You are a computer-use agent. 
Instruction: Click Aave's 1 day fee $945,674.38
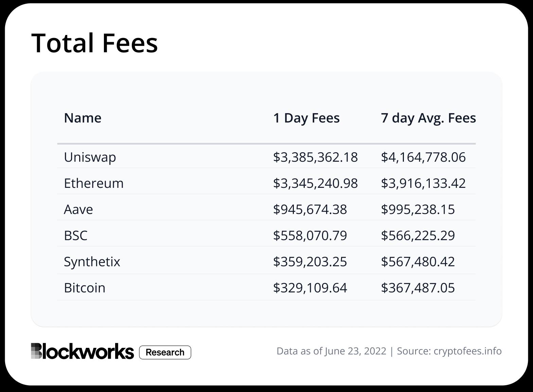[310, 210]
